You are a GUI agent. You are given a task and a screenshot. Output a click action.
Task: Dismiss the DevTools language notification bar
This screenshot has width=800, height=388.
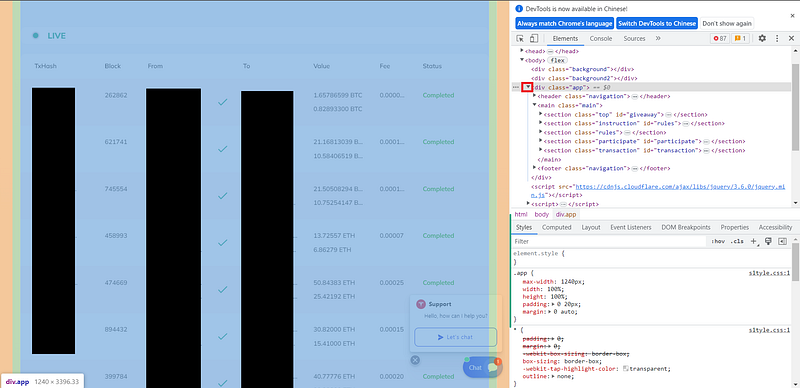coord(792,16)
